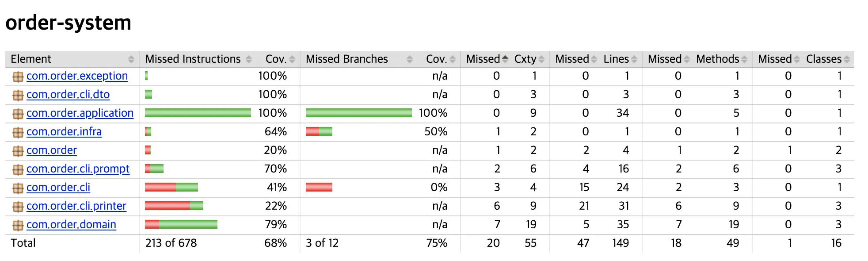Sort table by Element column

[x=72, y=59]
